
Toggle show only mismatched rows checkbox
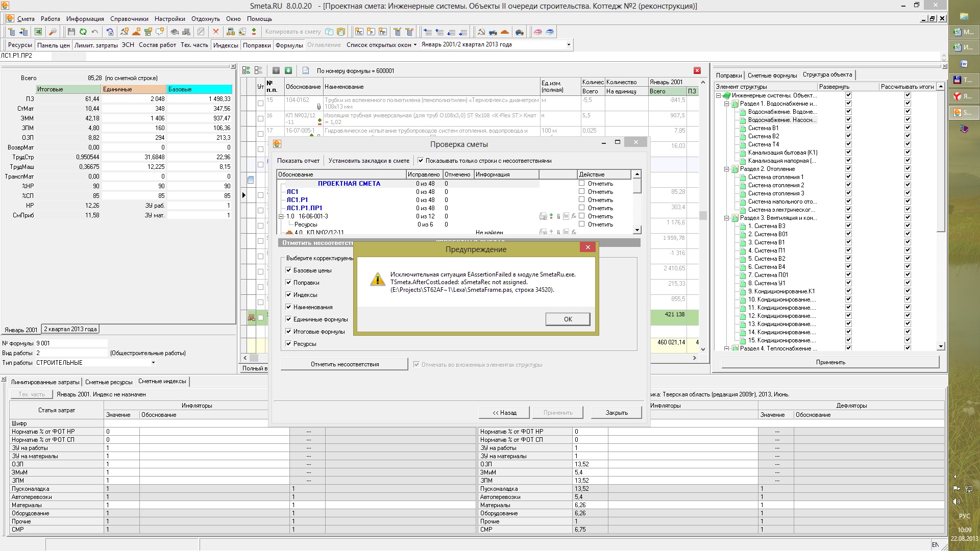click(x=421, y=161)
